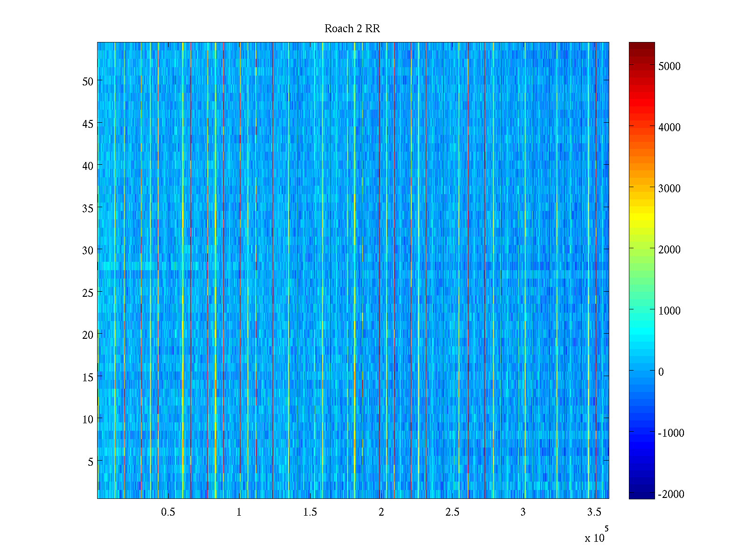Screen dimensions: 747x560
Task: Select the colorbar tick label -1000
Action: tap(671, 433)
